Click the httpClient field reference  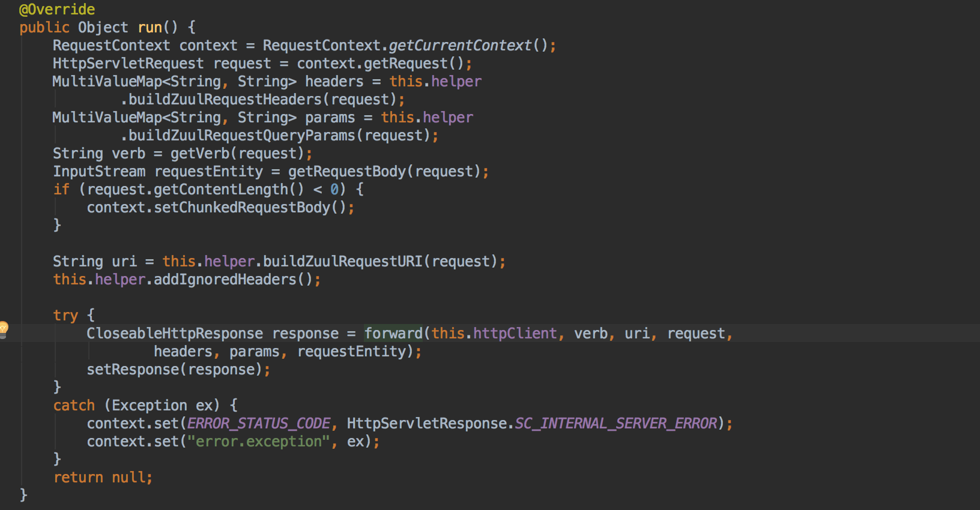pos(515,334)
